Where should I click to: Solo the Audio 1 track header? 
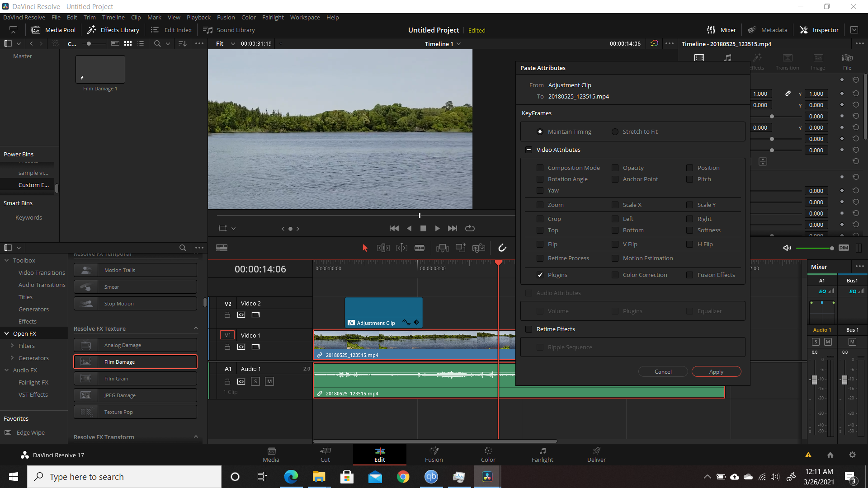pyautogui.click(x=255, y=381)
